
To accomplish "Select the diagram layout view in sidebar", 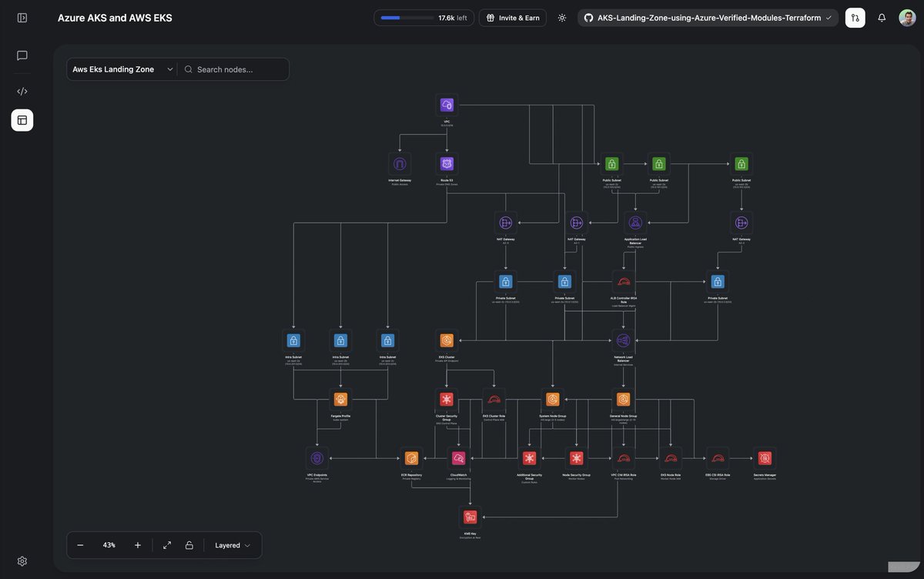I will (22, 120).
